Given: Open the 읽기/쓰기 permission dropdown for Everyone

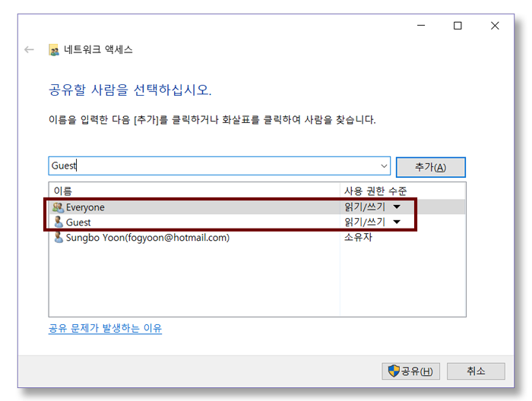Looking at the screenshot, I should (x=396, y=207).
